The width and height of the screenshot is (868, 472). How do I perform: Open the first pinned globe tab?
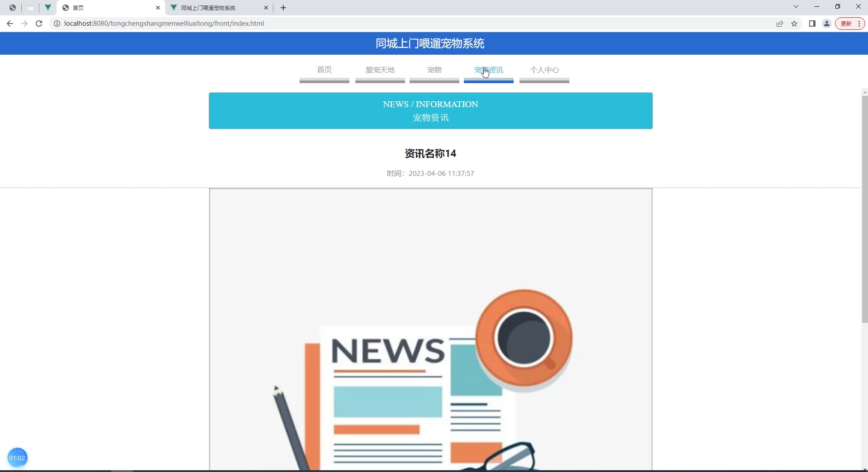pyautogui.click(x=13, y=8)
